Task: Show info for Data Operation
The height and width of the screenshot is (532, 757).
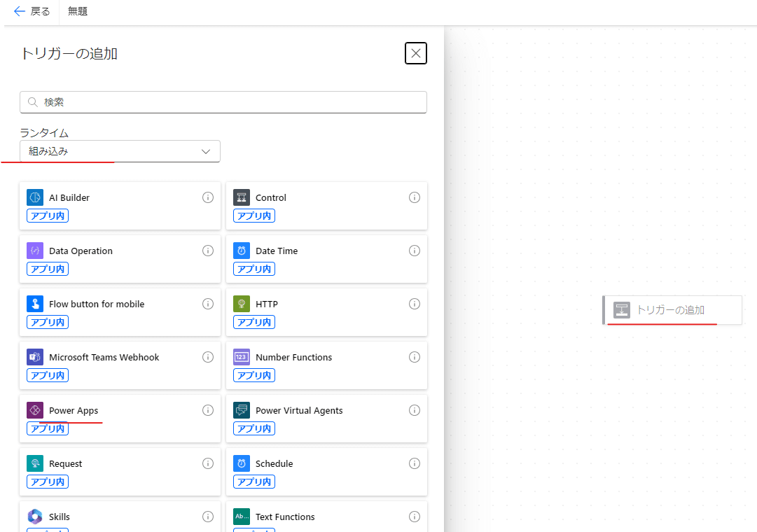Action: (207, 251)
